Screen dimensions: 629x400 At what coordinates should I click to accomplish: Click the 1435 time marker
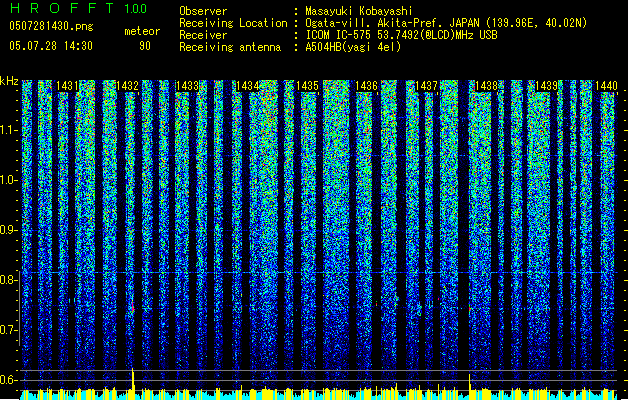tap(307, 86)
